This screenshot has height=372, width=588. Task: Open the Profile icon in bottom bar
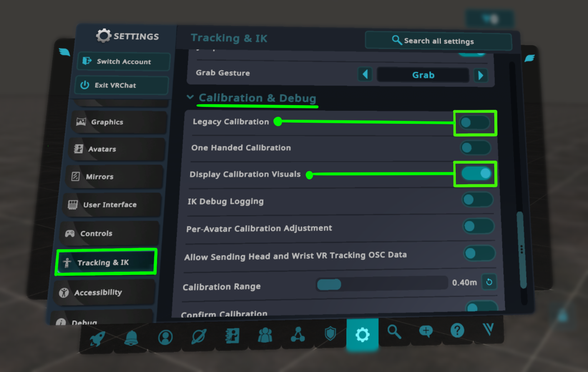(x=165, y=337)
